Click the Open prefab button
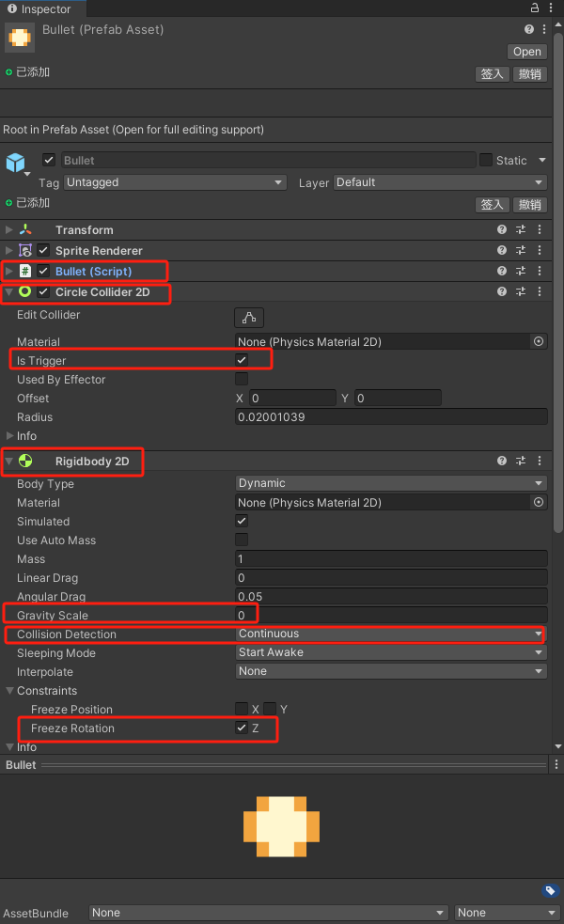Screen dimensions: 564x924 (x=527, y=52)
